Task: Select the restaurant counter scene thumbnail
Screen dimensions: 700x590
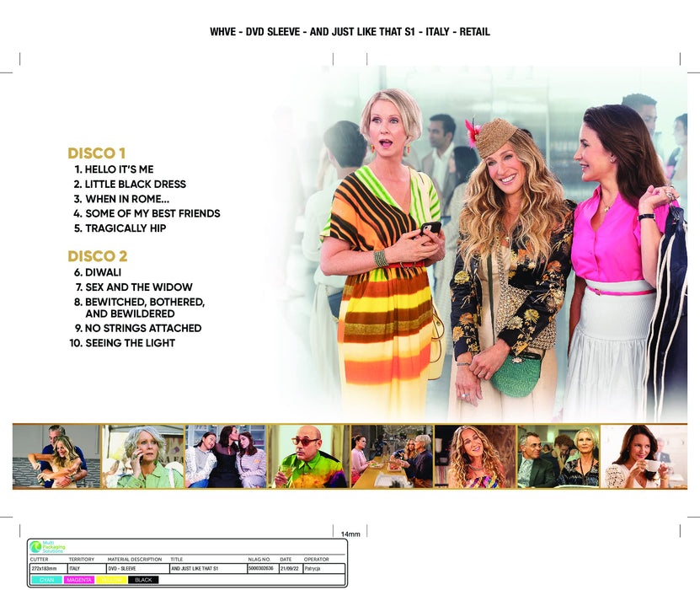Action: point(391,456)
